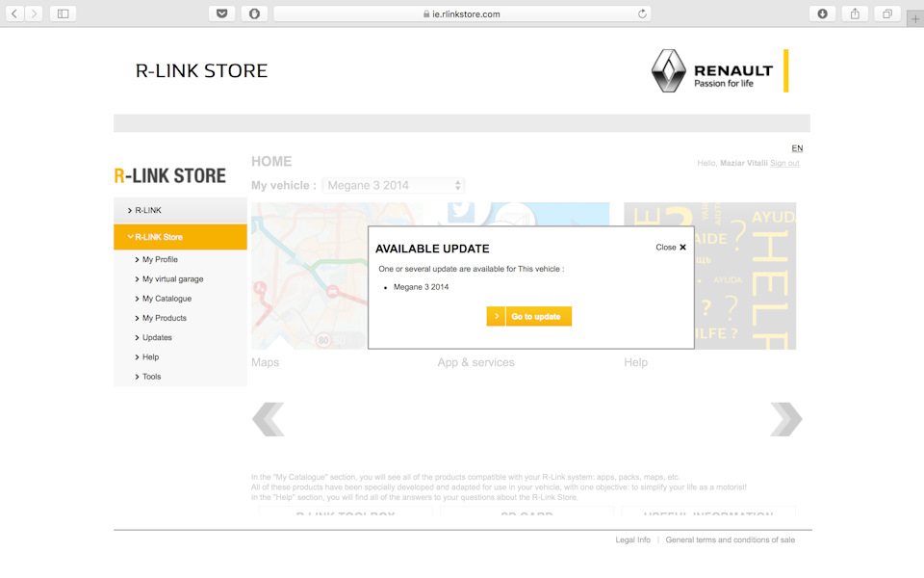Show the Safari sidebar
Viewport: 924px width, 578px height.
point(64,13)
